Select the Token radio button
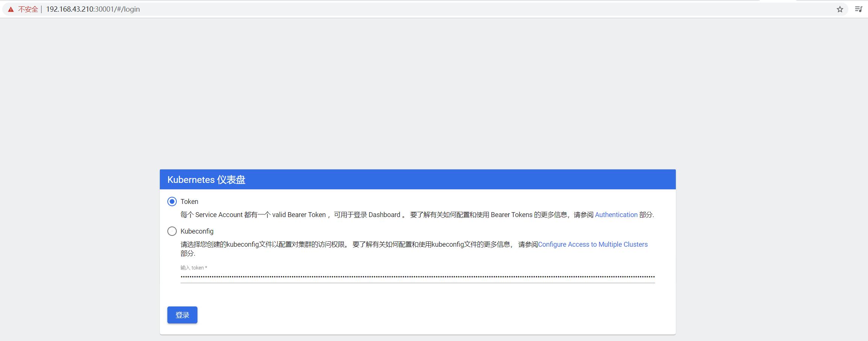 coord(172,202)
